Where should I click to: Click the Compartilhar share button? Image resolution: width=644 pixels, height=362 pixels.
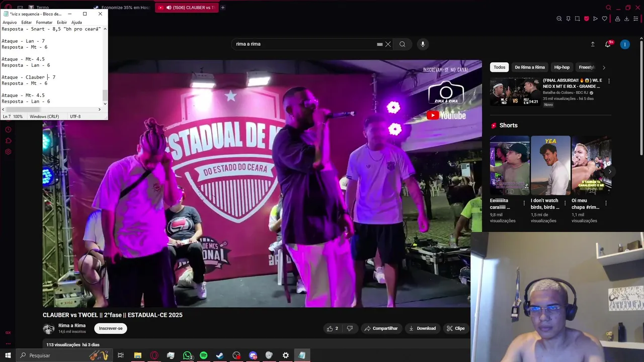(381, 328)
